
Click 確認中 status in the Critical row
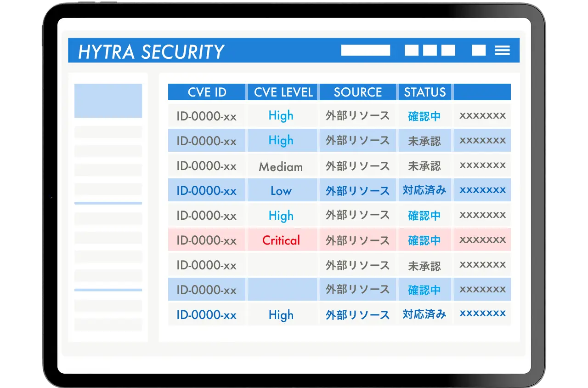pyautogui.click(x=424, y=240)
